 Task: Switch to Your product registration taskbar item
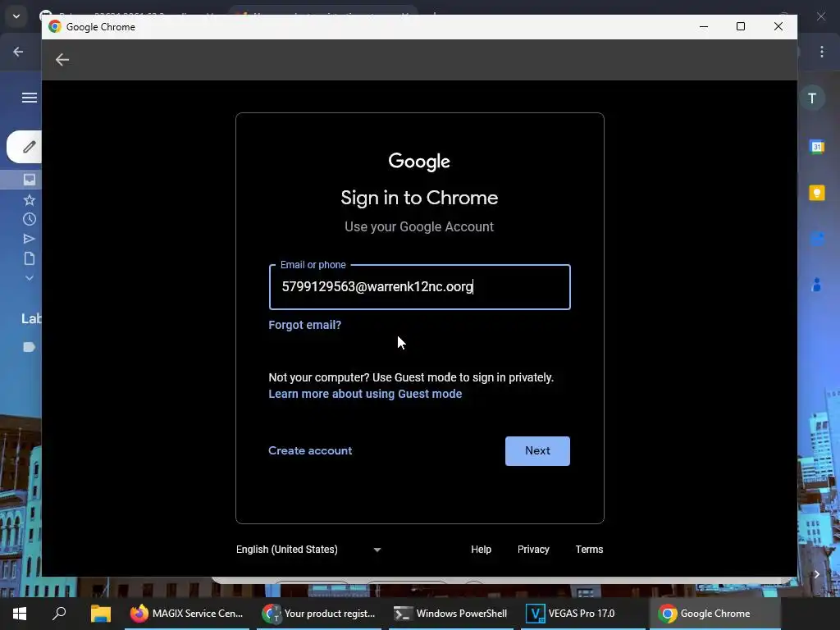319,614
